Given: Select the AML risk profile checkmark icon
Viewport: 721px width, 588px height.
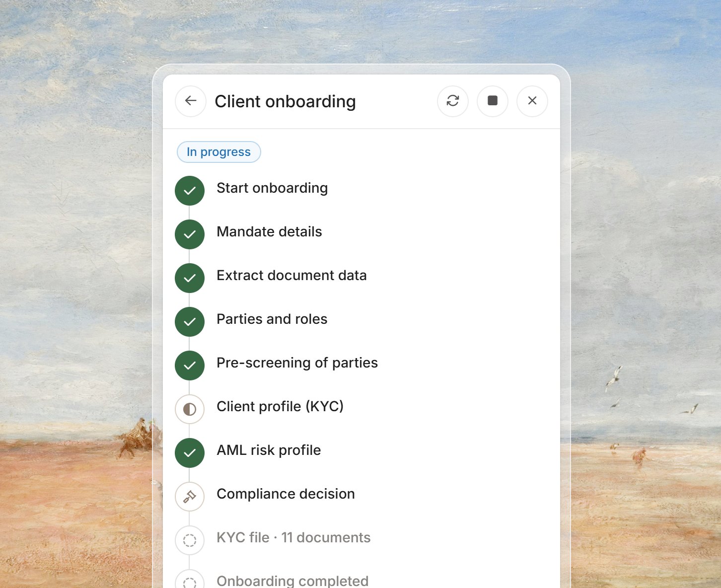Looking at the screenshot, I should pyautogui.click(x=190, y=453).
